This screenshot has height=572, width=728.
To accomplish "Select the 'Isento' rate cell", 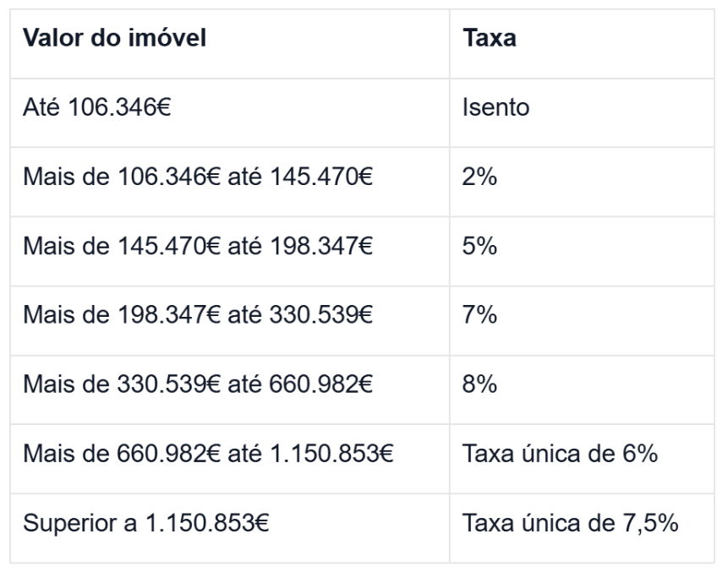I will (582, 112).
